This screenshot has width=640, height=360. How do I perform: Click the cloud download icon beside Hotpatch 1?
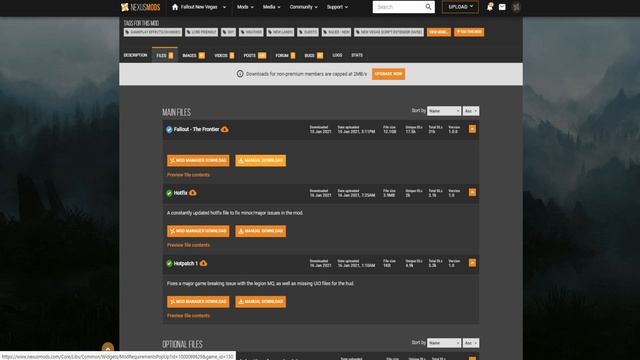point(203,263)
